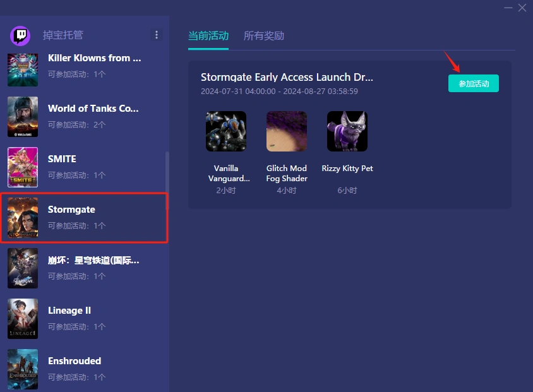Image resolution: width=533 pixels, height=392 pixels.
Task: Select the Stormgate game cover image
Action: tap(23, 218)
